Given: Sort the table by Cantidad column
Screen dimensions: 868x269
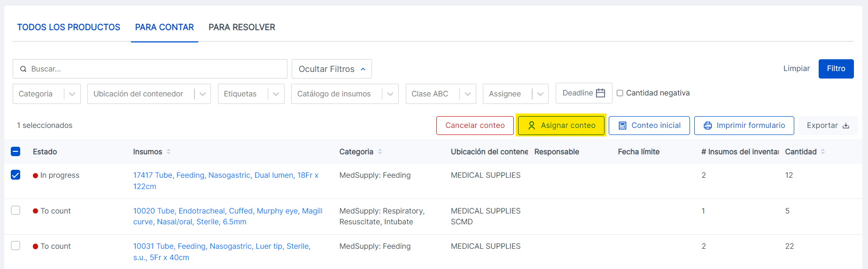Looking at the screenshot, I should point(823,151).
